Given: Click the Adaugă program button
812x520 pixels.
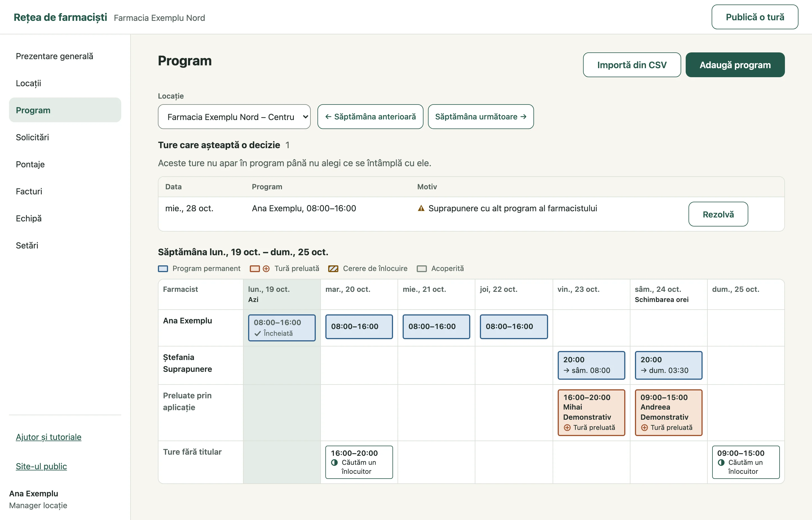Looking at the screenshot, I should coord(735,65).
